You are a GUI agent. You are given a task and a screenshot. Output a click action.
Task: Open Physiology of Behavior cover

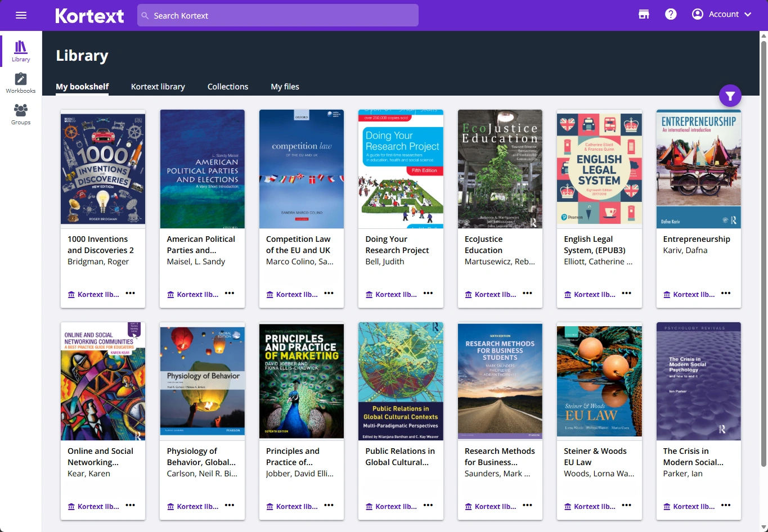tap(203, 381)
